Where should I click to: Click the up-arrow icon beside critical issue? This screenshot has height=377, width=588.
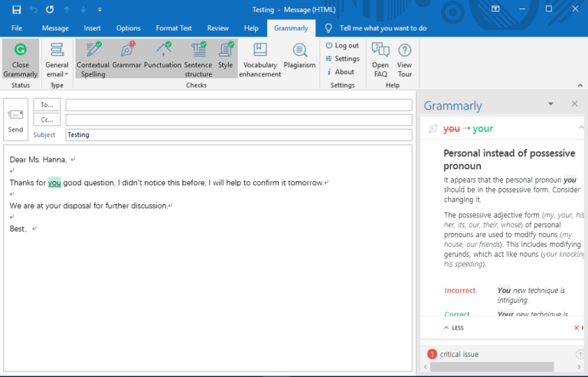(x=580, y=354)
